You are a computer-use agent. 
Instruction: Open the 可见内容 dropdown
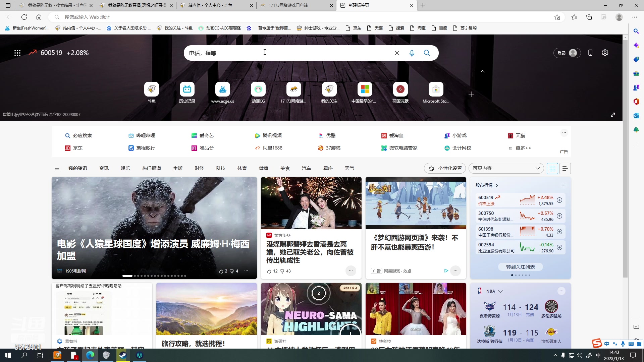(506, 168)
